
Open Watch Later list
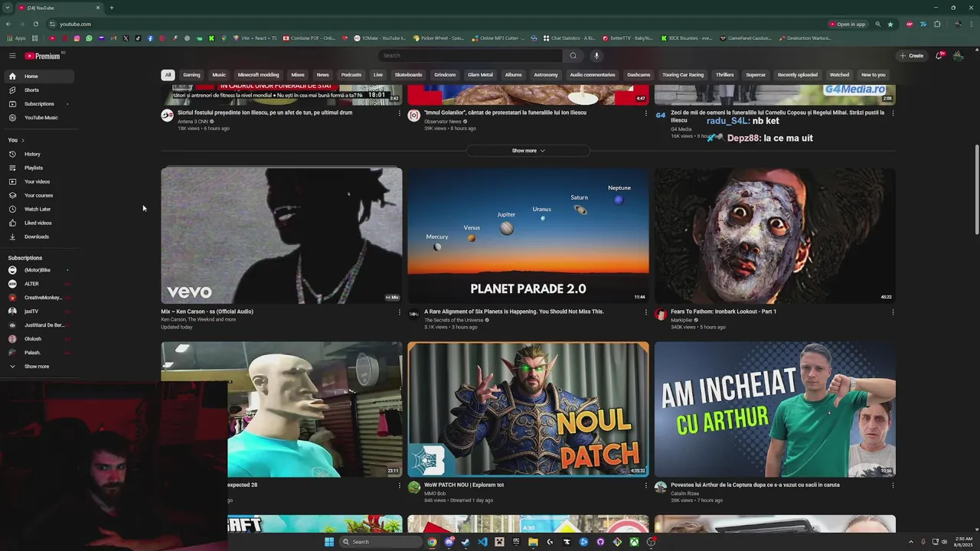[x=38, y=209]
